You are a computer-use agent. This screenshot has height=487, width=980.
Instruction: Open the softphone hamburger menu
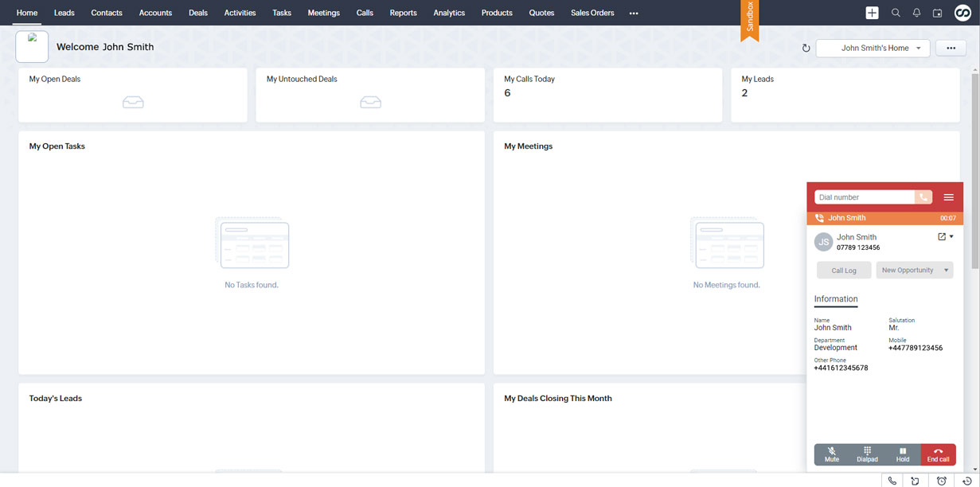948,197
